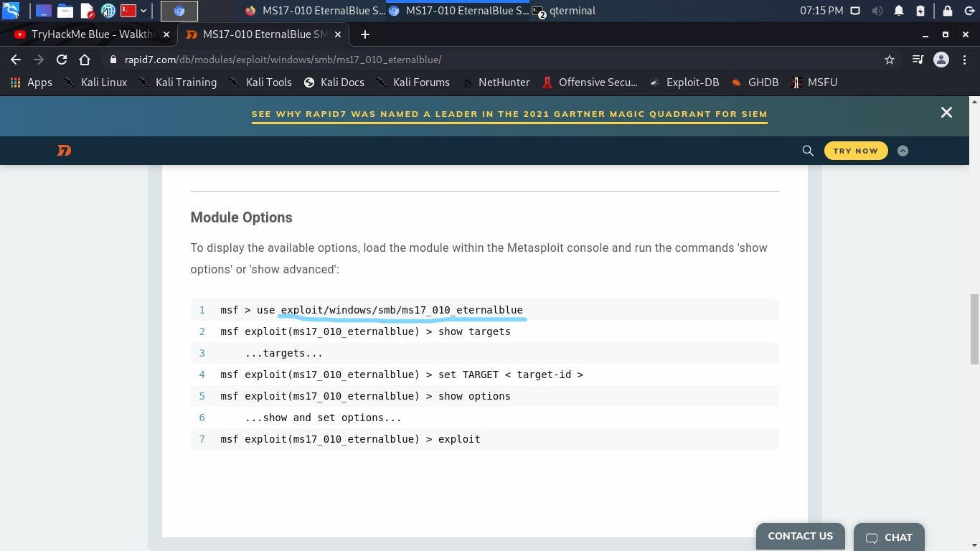
Task: Switch to the Firefox MS17-010 taskbar window
Action: [x=314, y=11]
